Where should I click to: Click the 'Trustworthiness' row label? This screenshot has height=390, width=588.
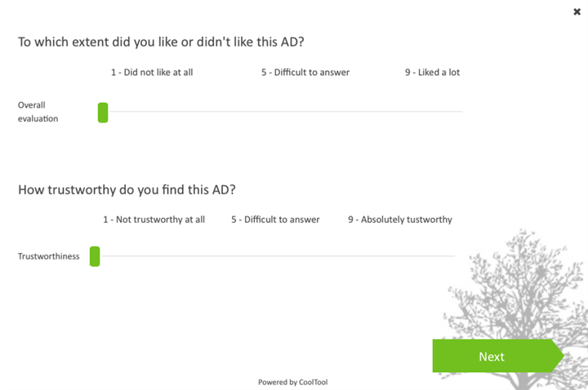point(49,256)
